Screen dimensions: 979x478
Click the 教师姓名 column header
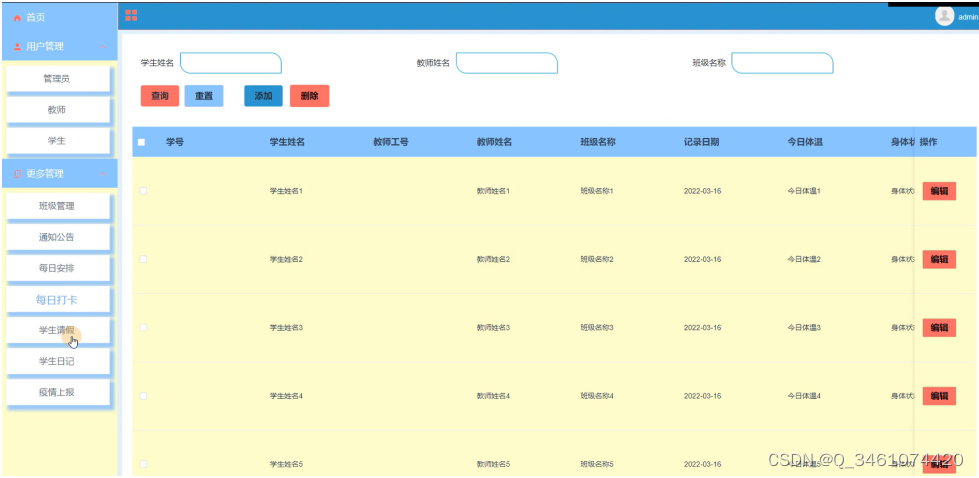click(494, 142)
